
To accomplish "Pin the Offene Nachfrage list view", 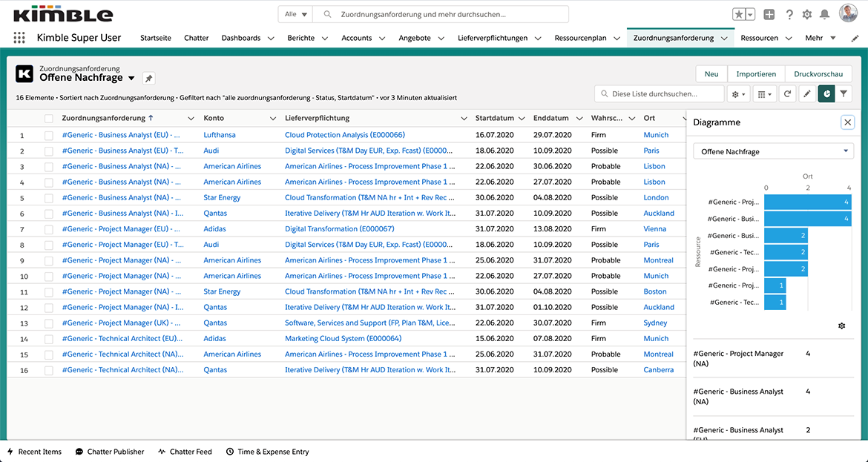I will pos(148,79).
